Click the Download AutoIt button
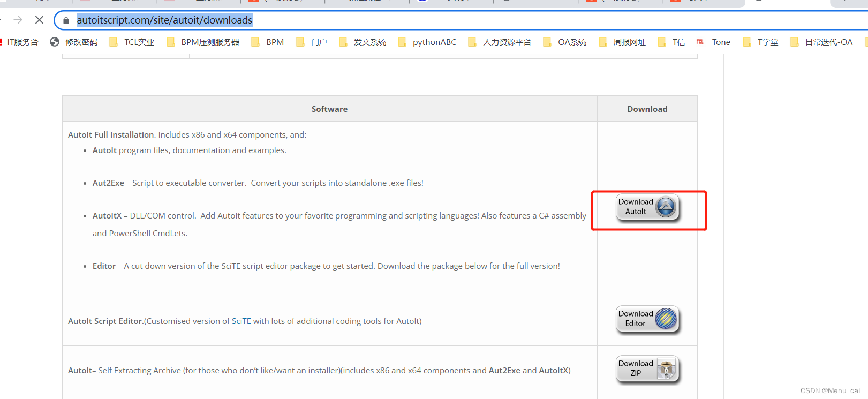This screenshot has height=399, width=868. click(x=648, y=207)
